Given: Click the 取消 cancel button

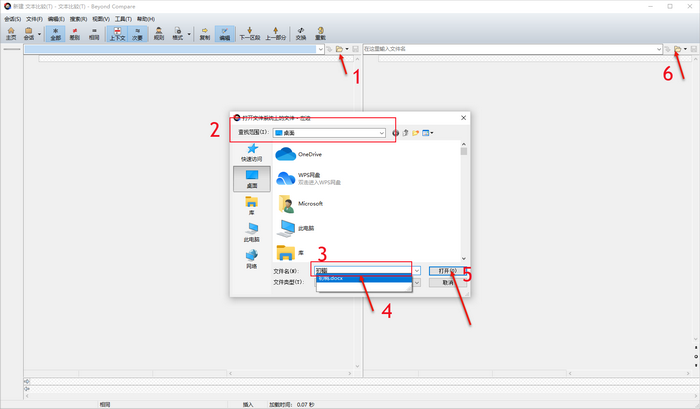Looking at the screenshot, I should (x=447, y=283).
